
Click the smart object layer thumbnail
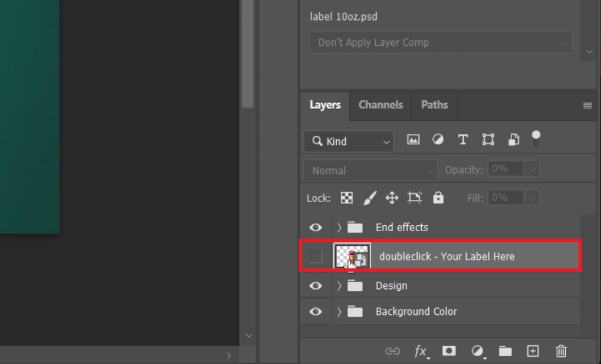coord(352,256)
